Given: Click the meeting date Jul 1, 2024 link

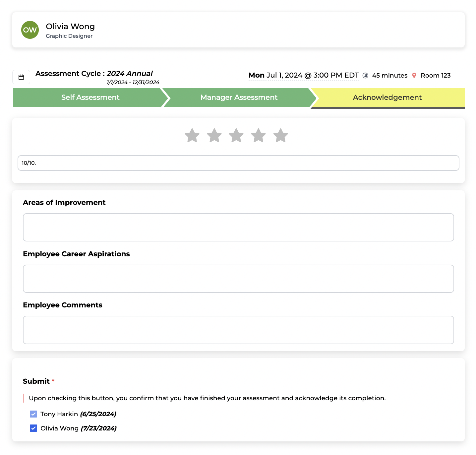Looking at the screenshot, I should pos(303,75).
